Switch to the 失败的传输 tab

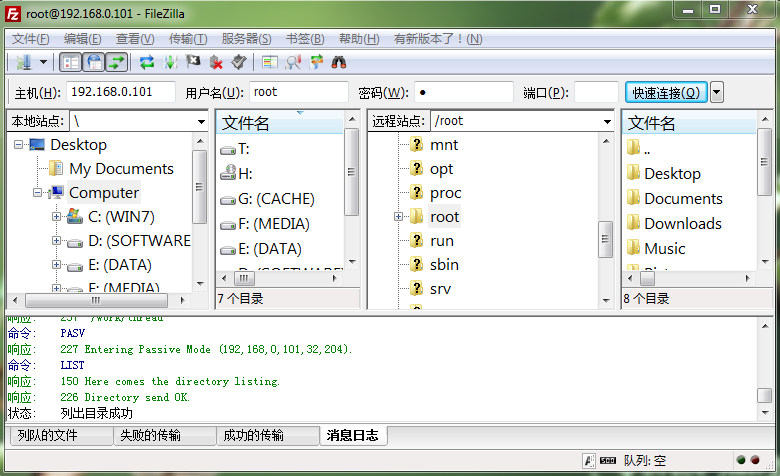[164, 435]
